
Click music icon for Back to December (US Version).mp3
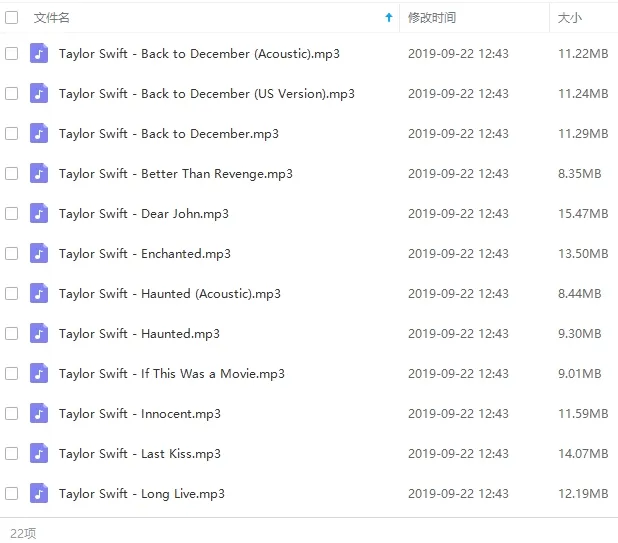tap(39, 93)
